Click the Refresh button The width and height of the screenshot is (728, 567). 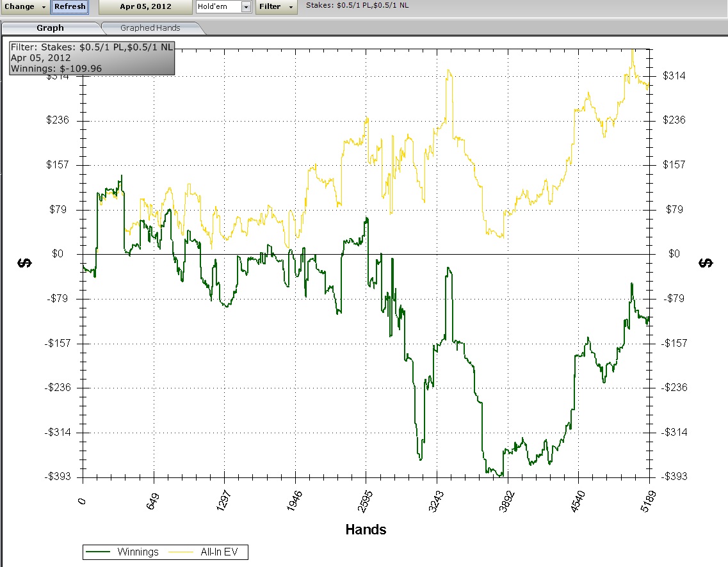69,7
